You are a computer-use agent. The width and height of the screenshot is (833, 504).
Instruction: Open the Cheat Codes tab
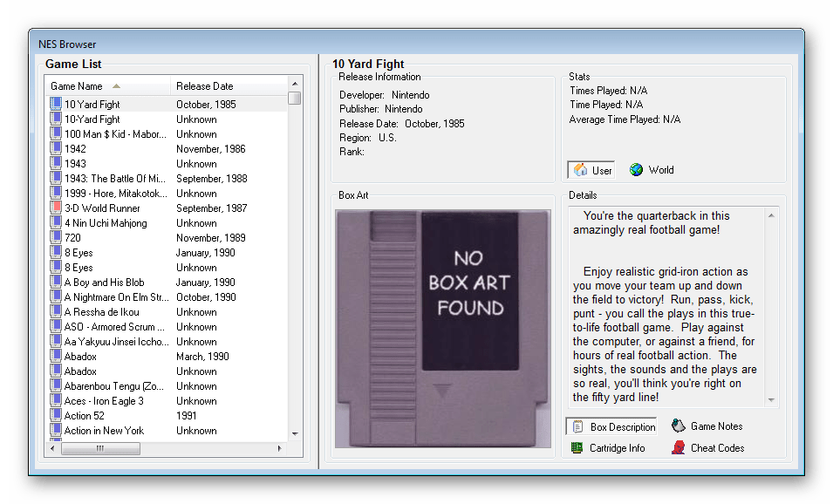717,448
